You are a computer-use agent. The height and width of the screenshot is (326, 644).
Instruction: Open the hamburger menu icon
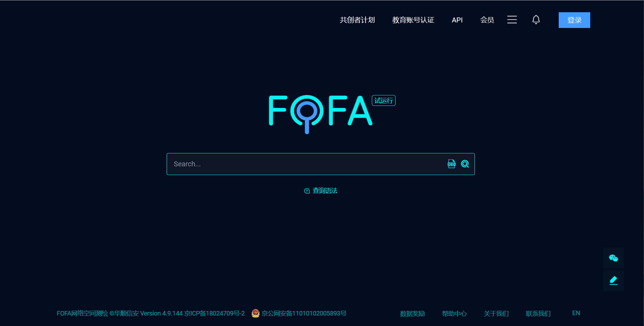(x=512, y=20)
